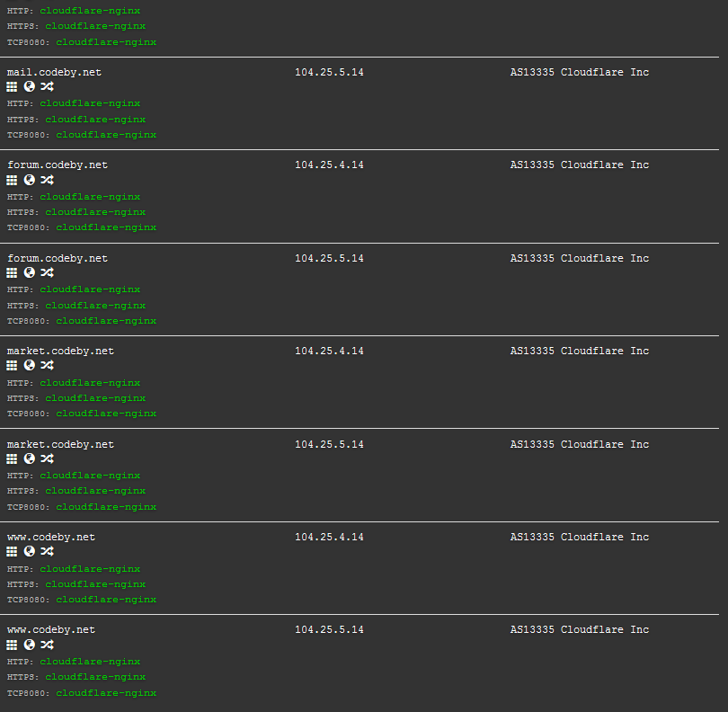The image size is (728, 712).
Task: Select shuffle icon for www.codeby.net 104.25.4.14
Action: click(47, 551)
